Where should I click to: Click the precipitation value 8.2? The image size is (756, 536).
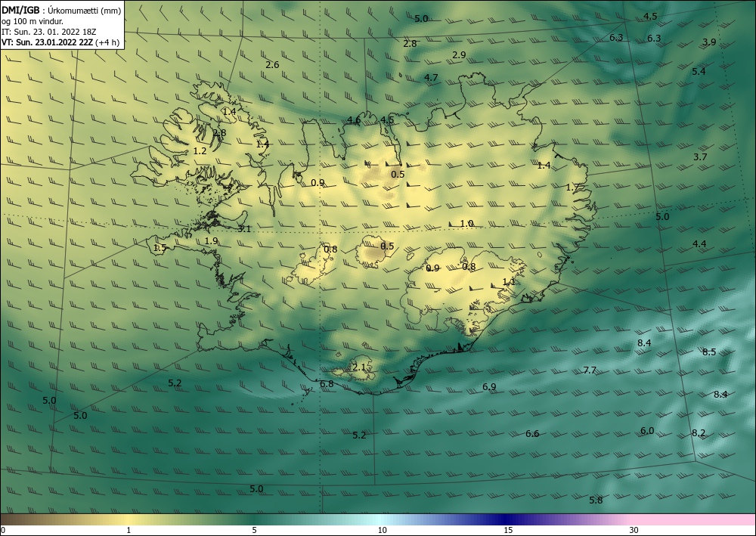tap(699, 433)
